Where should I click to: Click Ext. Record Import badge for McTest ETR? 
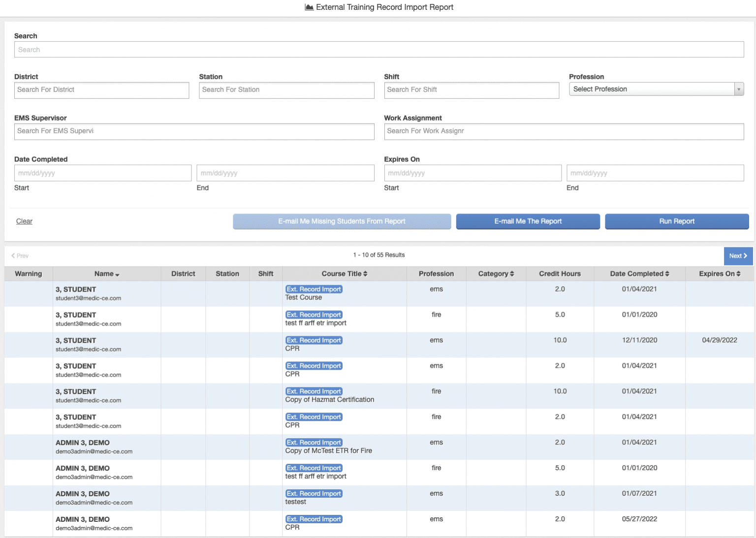[314, 443]
